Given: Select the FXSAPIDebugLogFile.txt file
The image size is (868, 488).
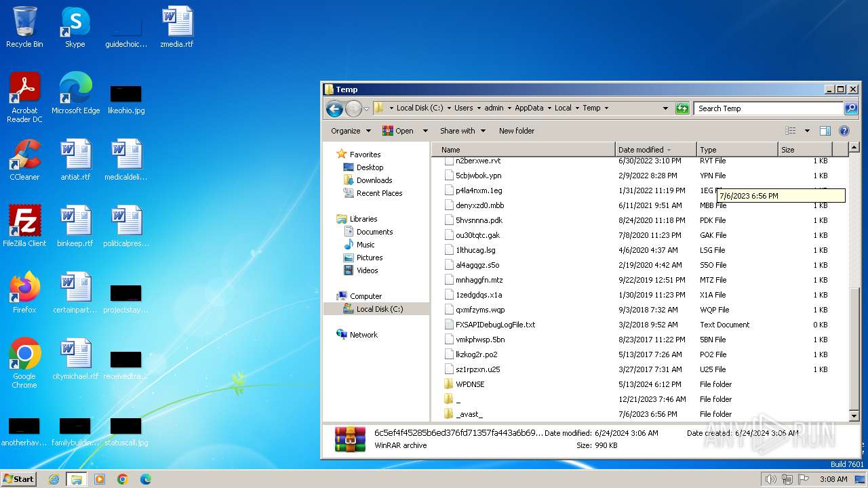Looking at the screenshot, I should tap(495, 325).
